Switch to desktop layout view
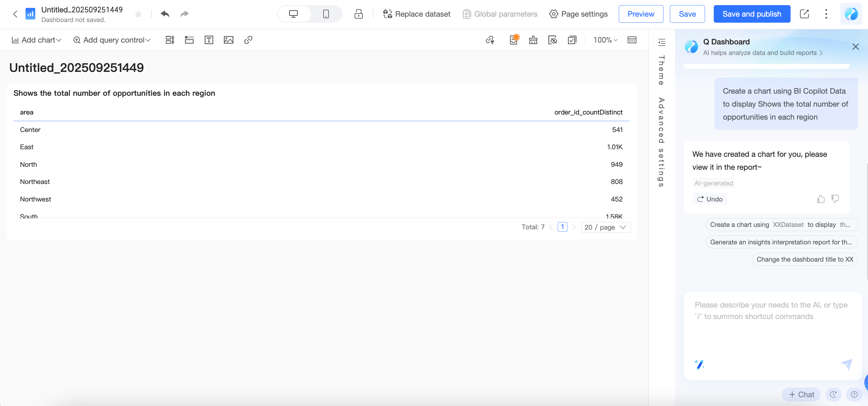 (x=293, y=14)
